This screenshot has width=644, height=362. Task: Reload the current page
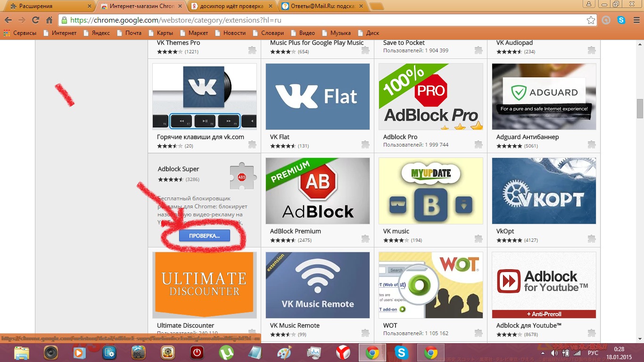(35, 20)
